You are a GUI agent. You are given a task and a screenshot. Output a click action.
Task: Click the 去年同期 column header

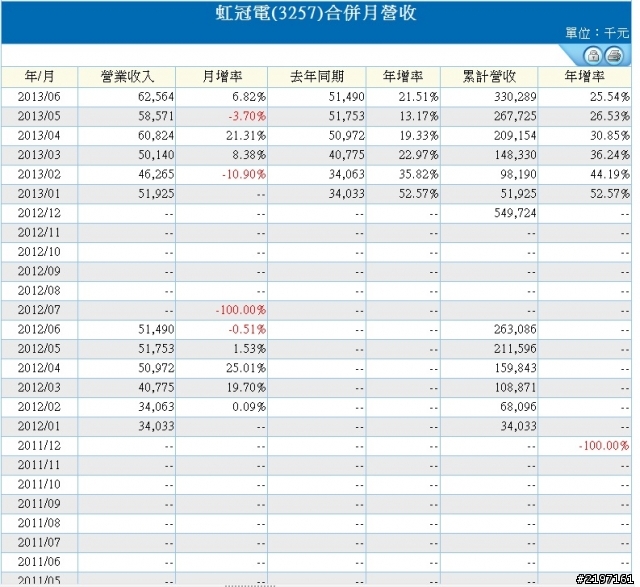317,76
